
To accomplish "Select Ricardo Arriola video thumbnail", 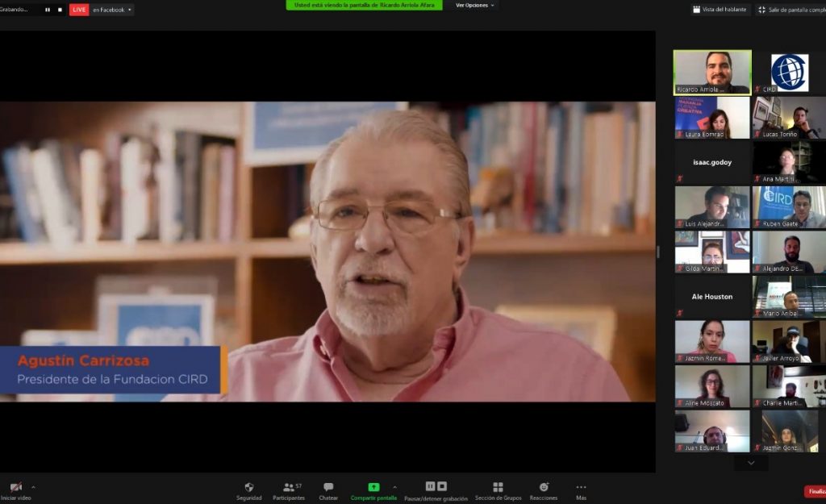I will (712, 72).
